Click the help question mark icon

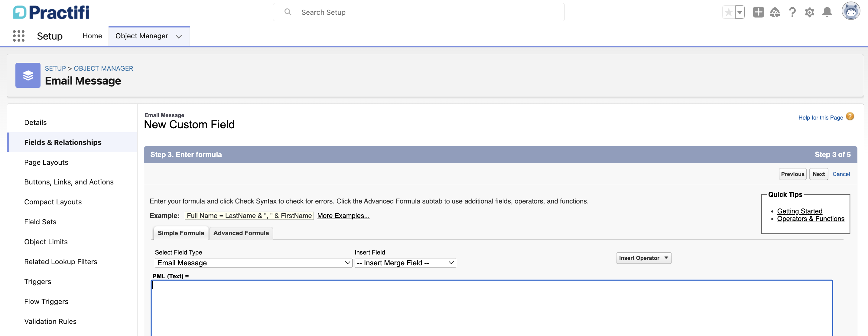[x=792, y=12]
